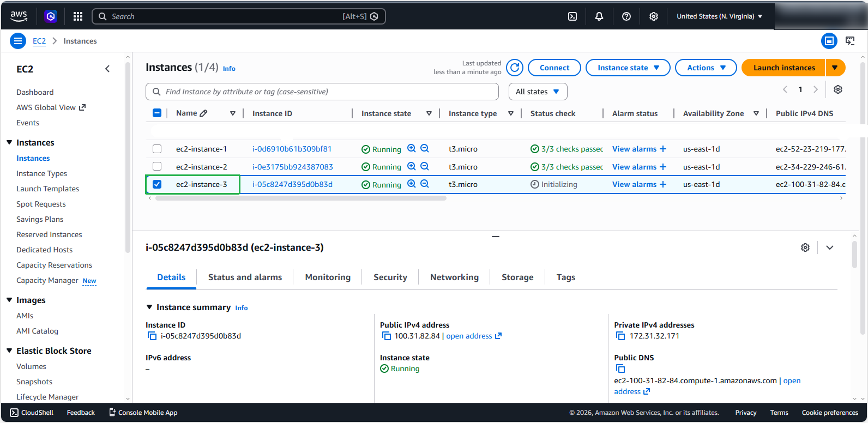The image size is (868, 423).
Task: Refresh the instances list
Action: click(x=515, y=68)
